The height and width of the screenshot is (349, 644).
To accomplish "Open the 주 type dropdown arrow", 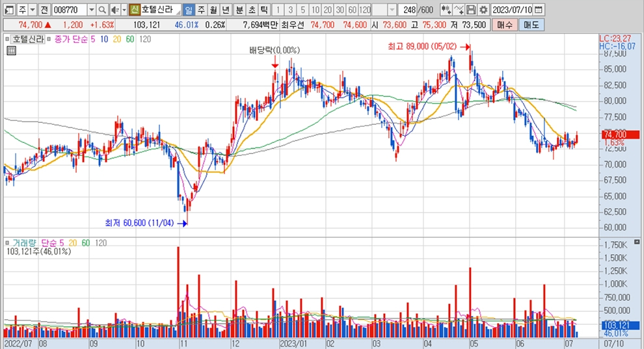I will click(x=32, y=10).
